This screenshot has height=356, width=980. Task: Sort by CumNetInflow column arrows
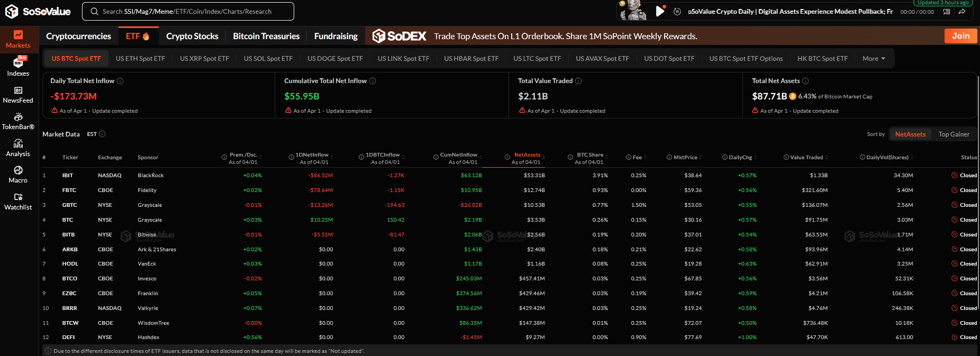pos(480,157)
